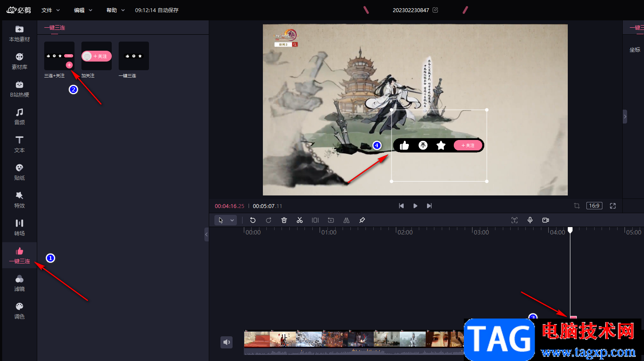Click the reverse playback tool icon
The width and height of the screenshot is (644, 361).
pos(331,220)
